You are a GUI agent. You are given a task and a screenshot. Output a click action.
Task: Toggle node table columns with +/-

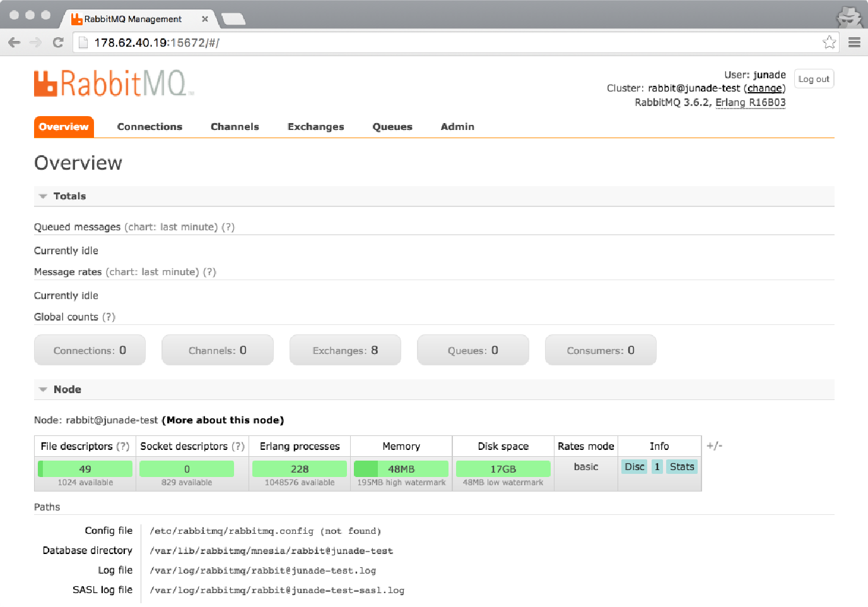[x=714, y=445]
